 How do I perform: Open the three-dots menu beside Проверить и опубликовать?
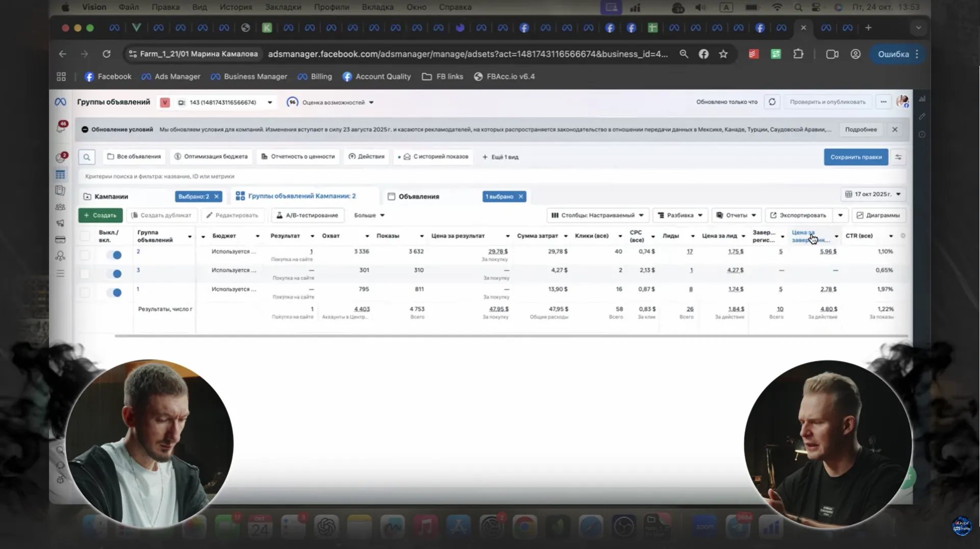coord(883,102)
